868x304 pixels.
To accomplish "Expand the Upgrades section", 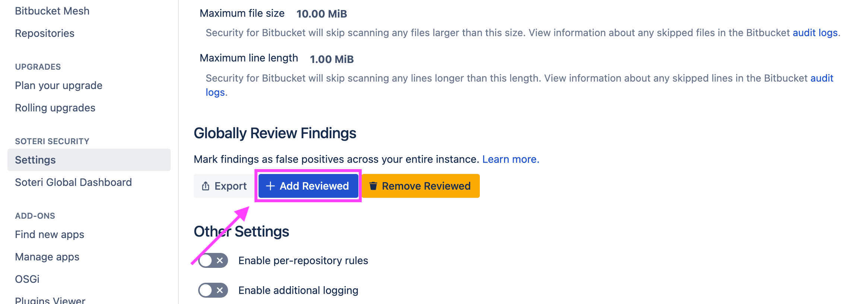I will 38,67.
